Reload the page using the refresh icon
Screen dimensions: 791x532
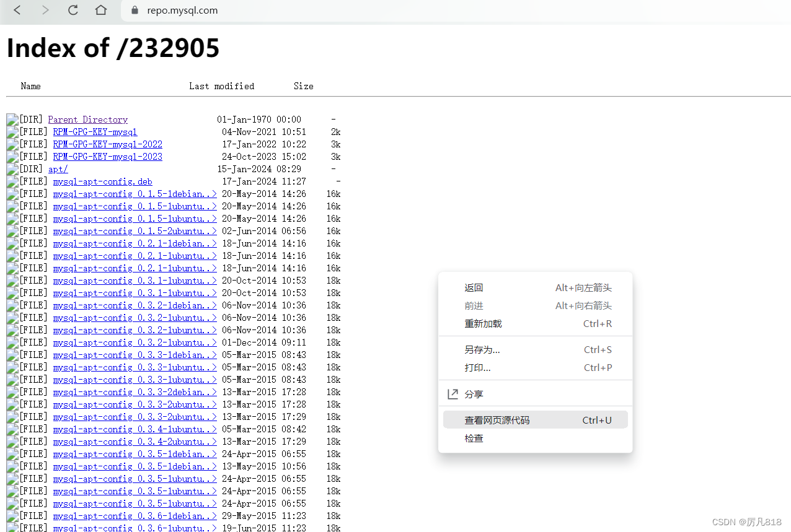(73, 11)
